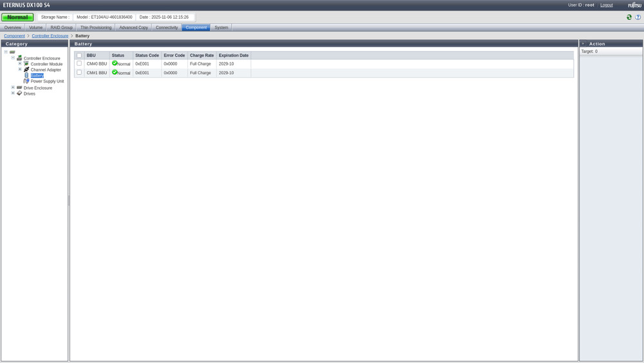The height and width of the screenshot is (363, 644).
Task: Click the Controller Enclosure breadcrumb link
Action: 50,35
